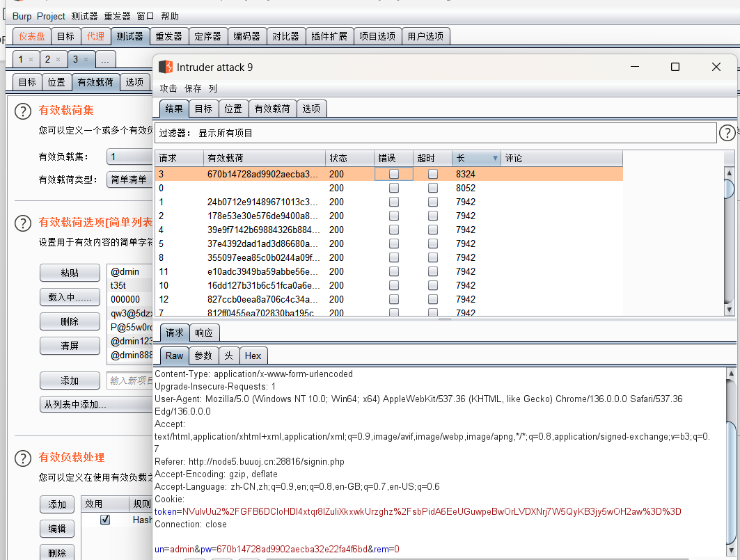This screenshot has height=560, width=740.
Task: Toggle the 超时 checkbox for request 12
Action: [433, 300]
